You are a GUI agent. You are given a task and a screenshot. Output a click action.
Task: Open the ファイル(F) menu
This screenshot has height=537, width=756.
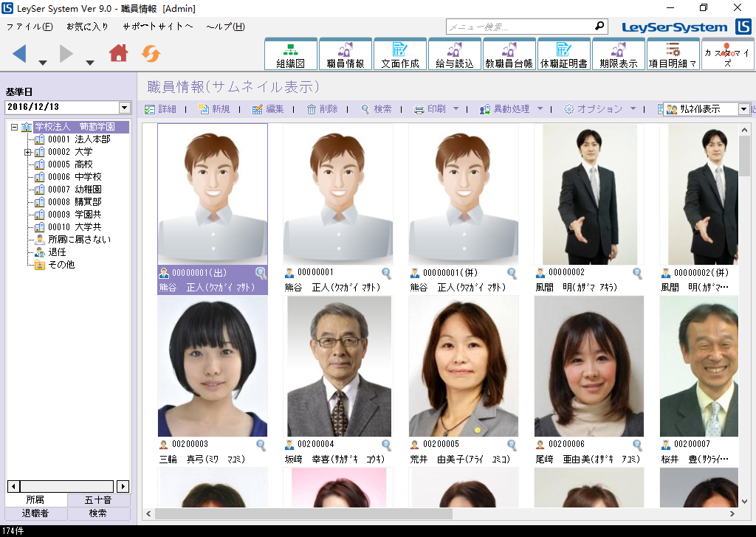tap(30, 27)
